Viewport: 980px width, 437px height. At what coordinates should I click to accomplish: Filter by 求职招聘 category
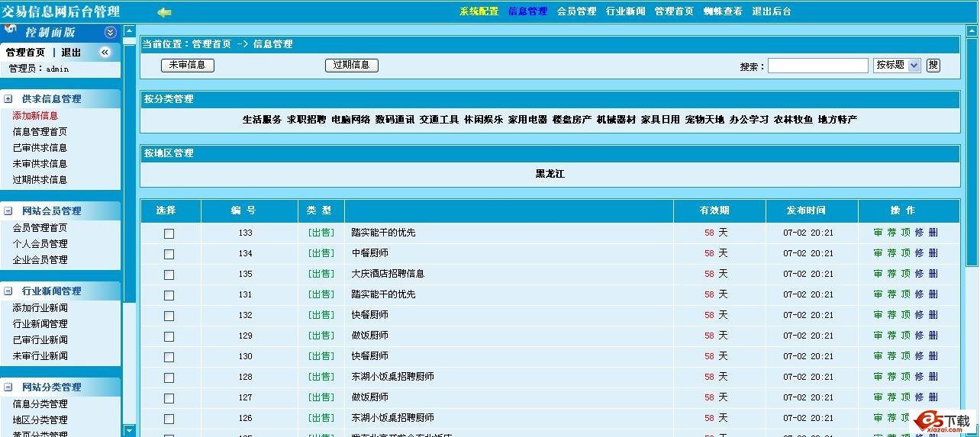pos(306,120)
